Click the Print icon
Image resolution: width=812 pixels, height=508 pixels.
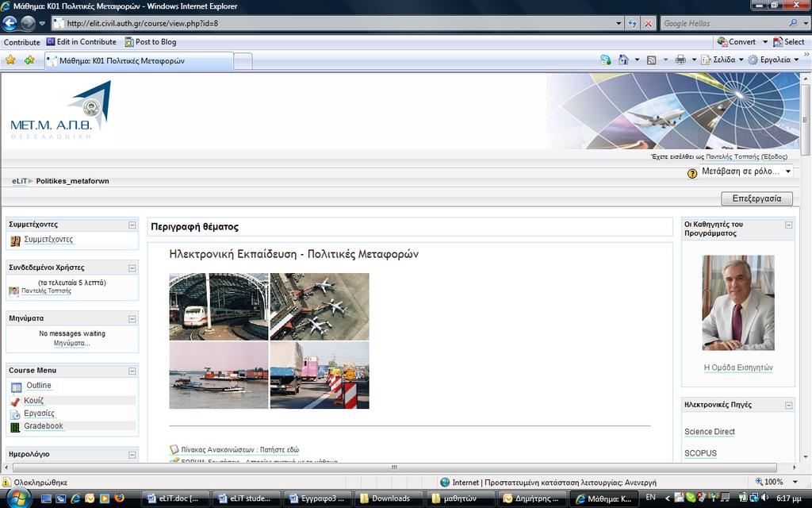[680, 60]
